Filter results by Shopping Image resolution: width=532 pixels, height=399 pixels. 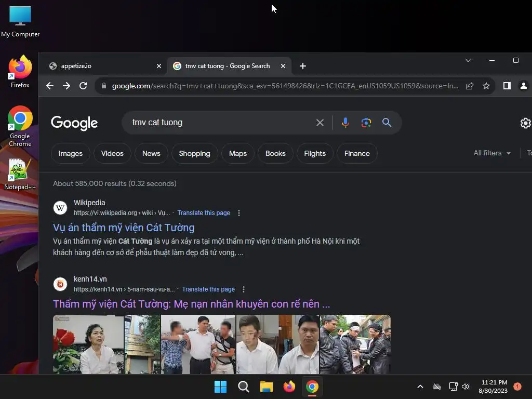(x=194, y=153)
